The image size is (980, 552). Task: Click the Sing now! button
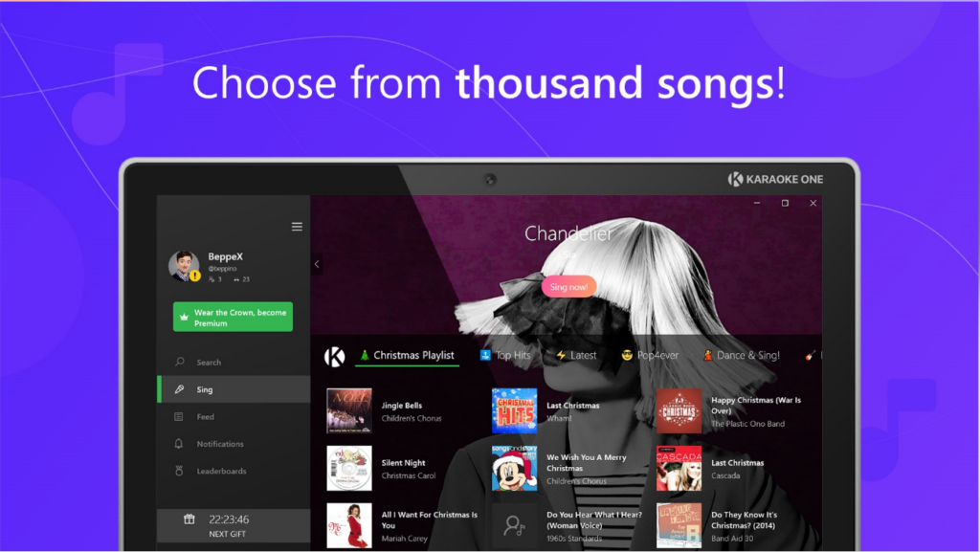tap(568, 287)
